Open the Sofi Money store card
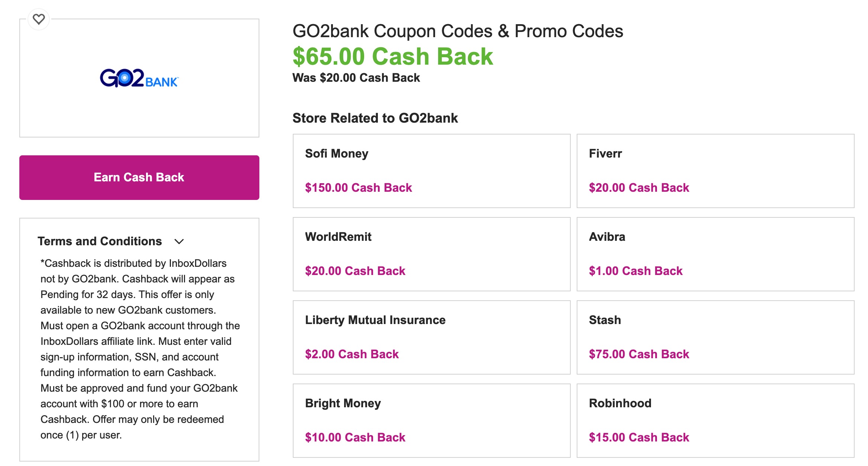This screenshot has width=868, height=466. pos(431,171)
